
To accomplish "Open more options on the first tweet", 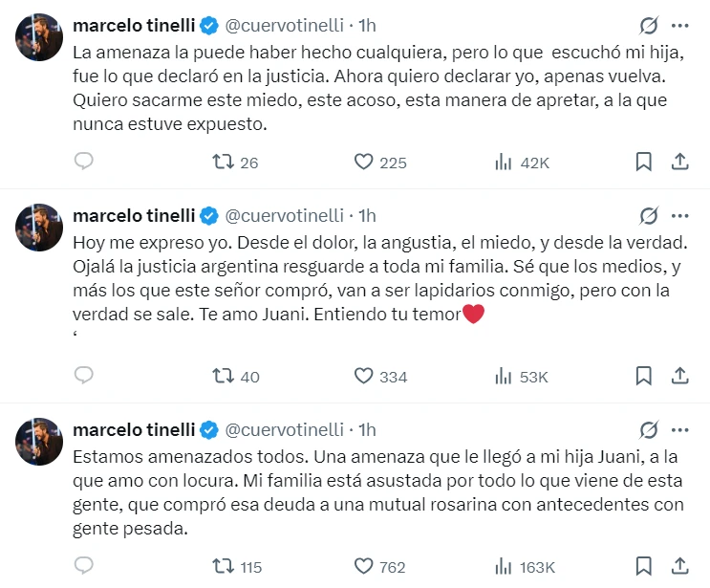I will point(680,26).
